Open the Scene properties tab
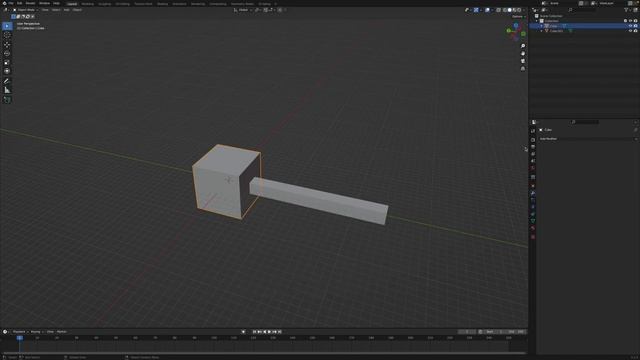The width and height of the screenshot is (640, 360). click(x=533, y=161)
